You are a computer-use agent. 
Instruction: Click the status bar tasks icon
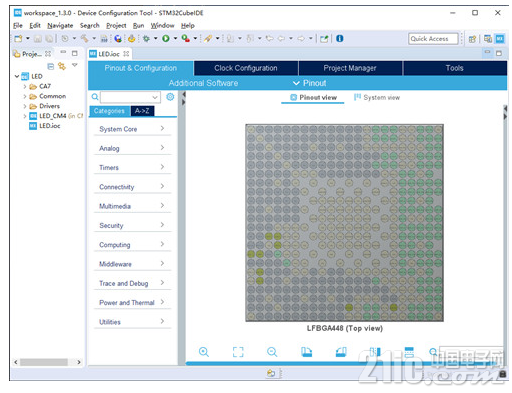(271, 373)
